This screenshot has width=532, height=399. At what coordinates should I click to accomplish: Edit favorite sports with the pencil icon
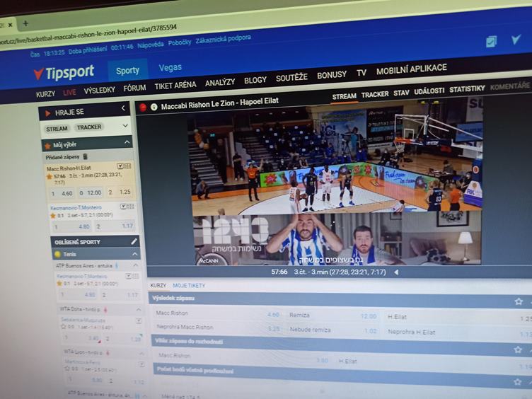click(x=134, y=241)
